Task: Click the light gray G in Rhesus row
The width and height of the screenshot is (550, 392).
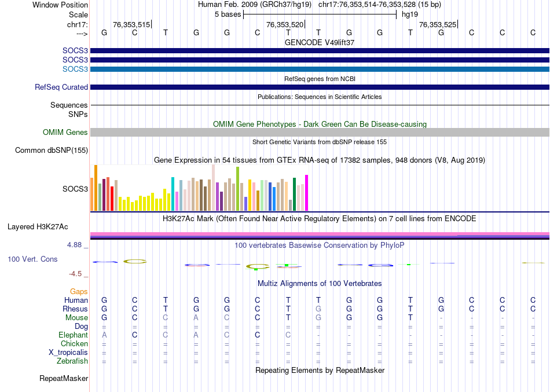Action: 318,309
